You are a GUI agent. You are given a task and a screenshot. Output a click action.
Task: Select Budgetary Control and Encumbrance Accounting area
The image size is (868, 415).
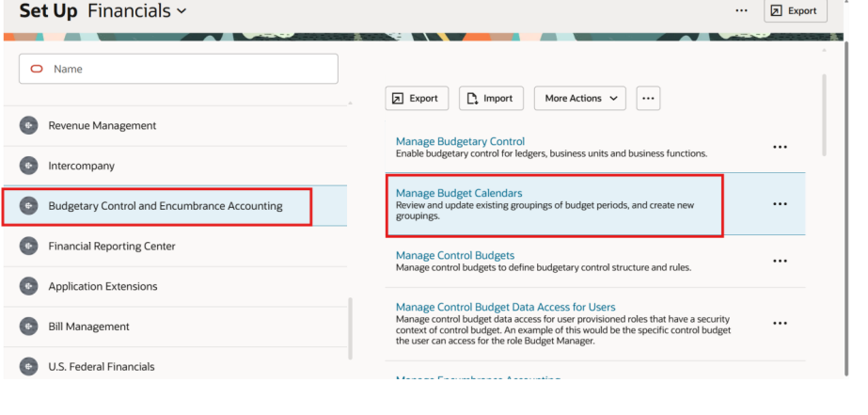tap(166, 206)
